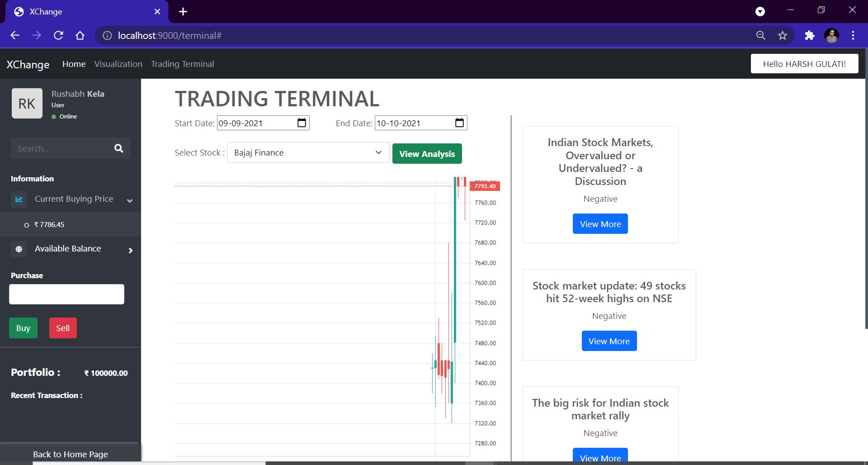Open the Trading Terminal nav item
The height and width of the screenshot is (465, 868).
(x=183, y=64)
